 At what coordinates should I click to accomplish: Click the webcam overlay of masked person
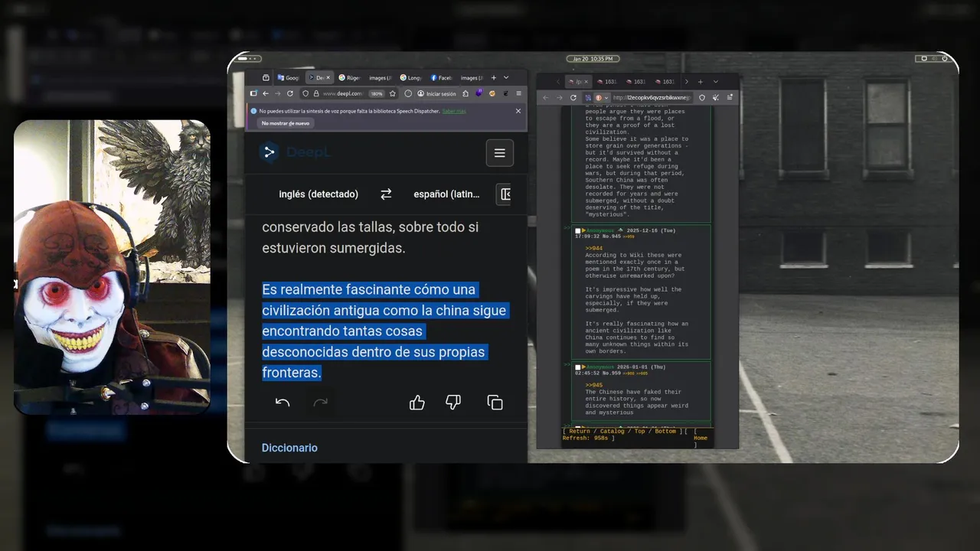point(112,267)
